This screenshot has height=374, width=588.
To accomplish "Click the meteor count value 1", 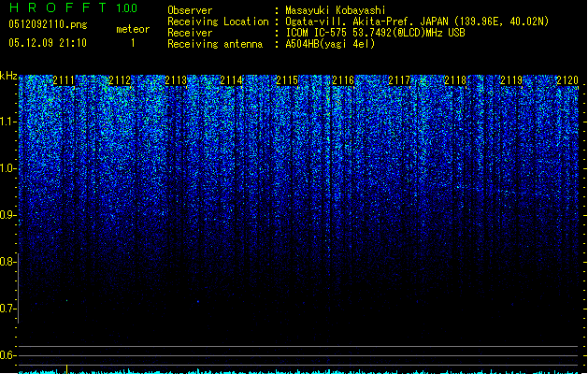I will pyautogui.click(x=133, y=43).
